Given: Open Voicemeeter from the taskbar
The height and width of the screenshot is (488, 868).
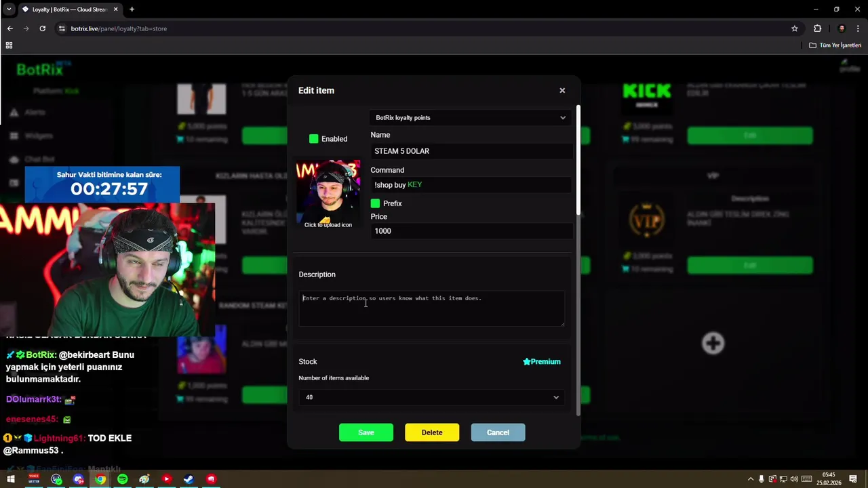Looking at the screenshot, I should (x=34, y=479).
